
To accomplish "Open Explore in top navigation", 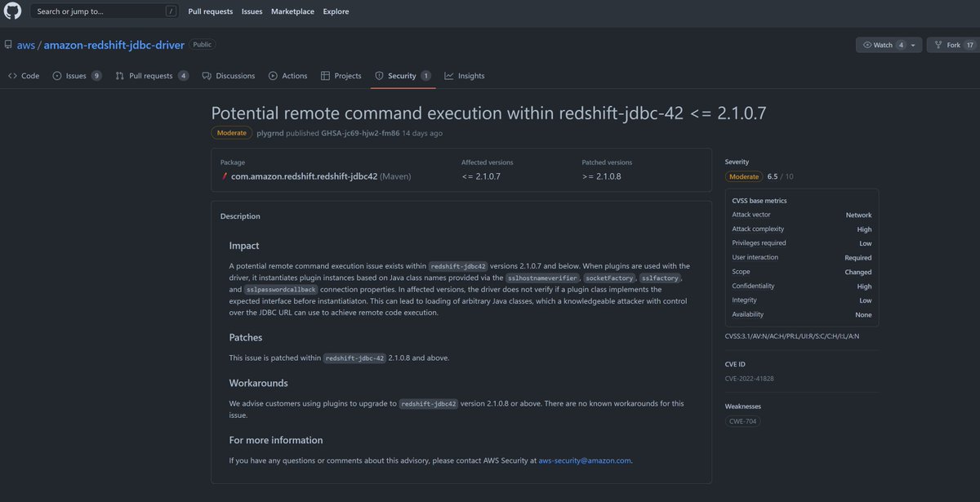I will pos(336,11).
